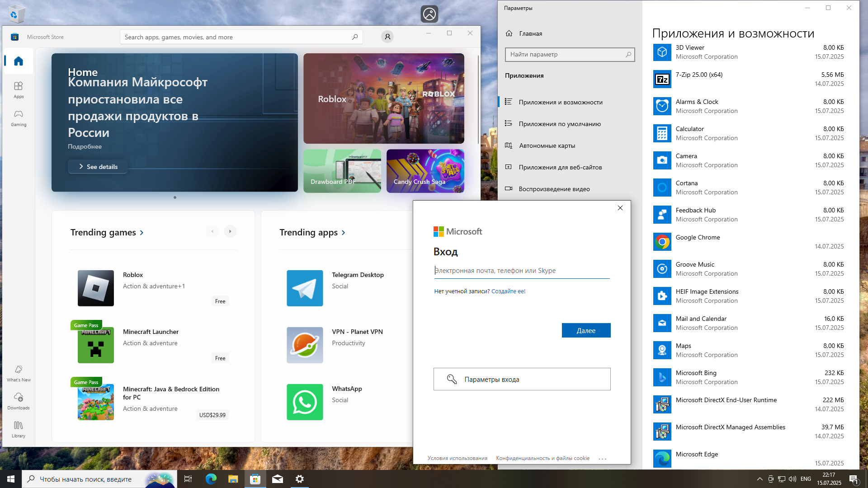Click the Groove Music icon in apps list
The width and height of the screenshot is (868, 488).
point(662,269)
